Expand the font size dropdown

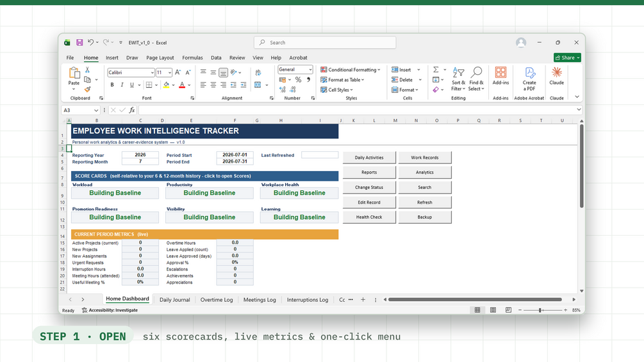pos(170,72)
